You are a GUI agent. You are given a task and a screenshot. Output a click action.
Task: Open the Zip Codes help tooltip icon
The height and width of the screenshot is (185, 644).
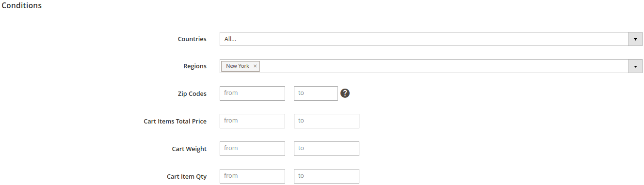tap(345, 93)
